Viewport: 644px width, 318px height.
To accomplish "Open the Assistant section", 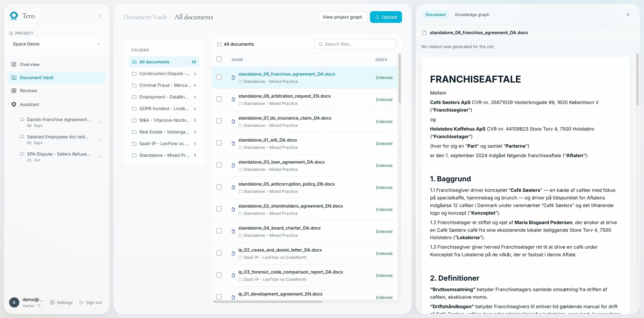I will tap(57, 104).
